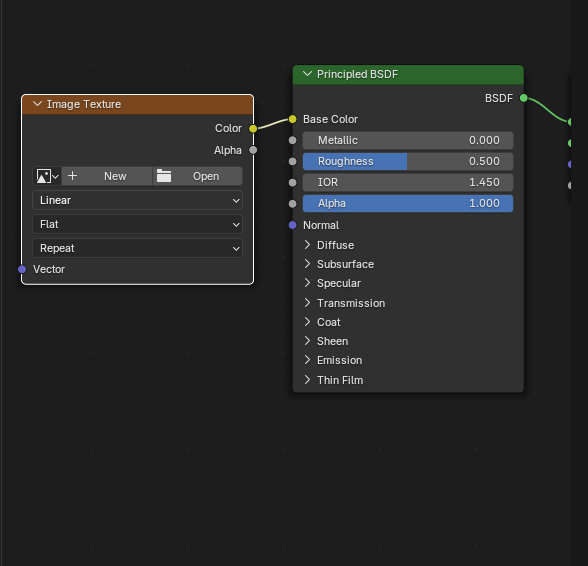This screenshot has width=588, height=566.
Task: Click the Base Color input socket
Action: [292, 119]
